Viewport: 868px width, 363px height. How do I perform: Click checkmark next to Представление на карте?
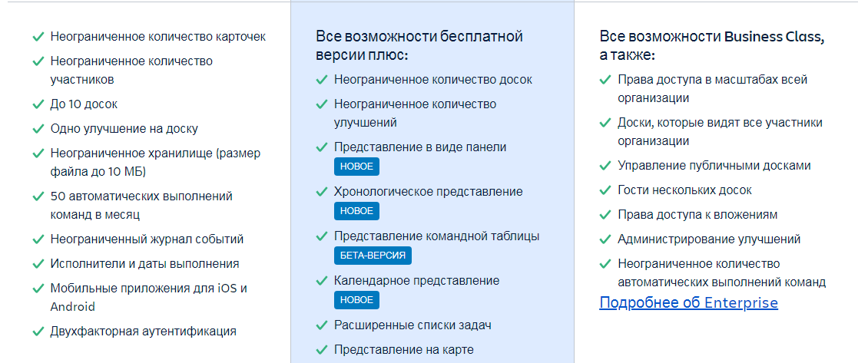321,350
